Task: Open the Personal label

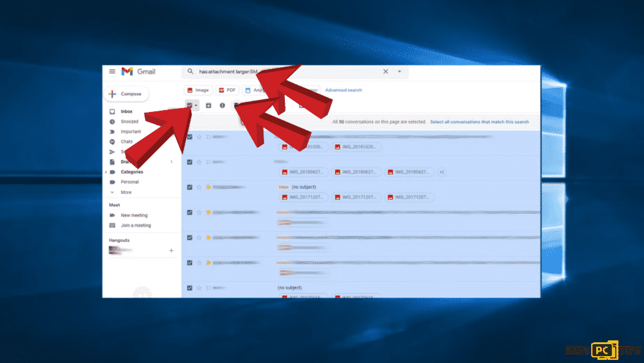Action: point(130,182)
